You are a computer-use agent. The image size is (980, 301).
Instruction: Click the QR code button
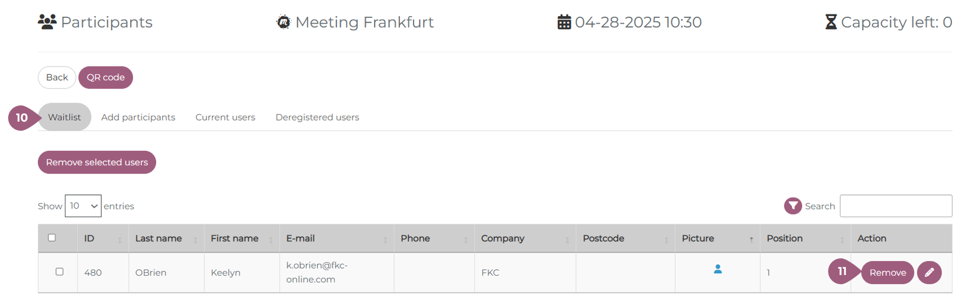105,77
